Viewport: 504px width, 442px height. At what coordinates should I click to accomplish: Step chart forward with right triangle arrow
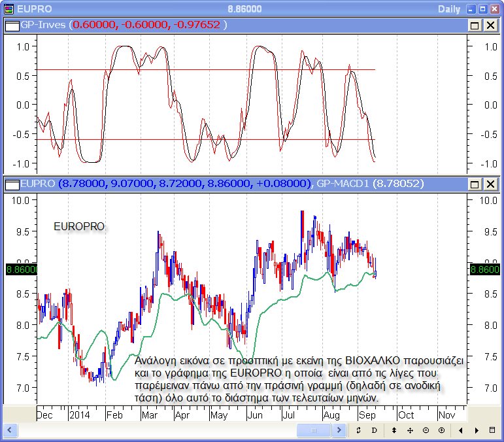(477, 430)
